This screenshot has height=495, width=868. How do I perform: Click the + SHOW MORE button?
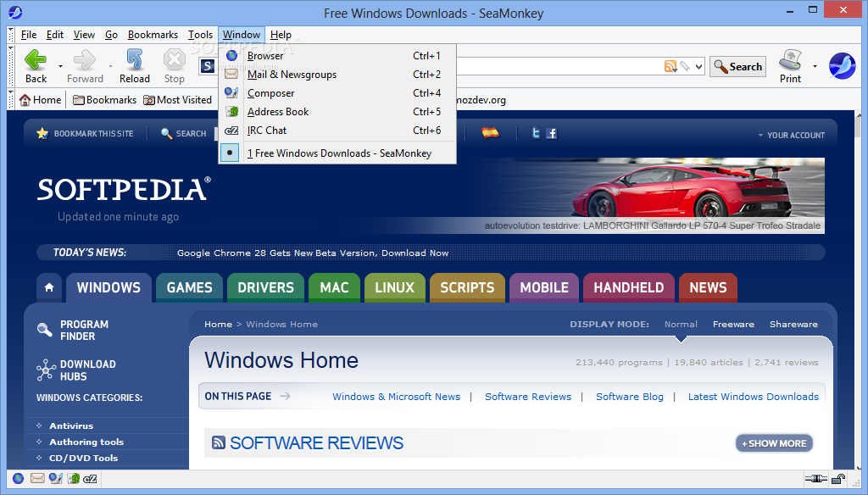coord(774,443)
